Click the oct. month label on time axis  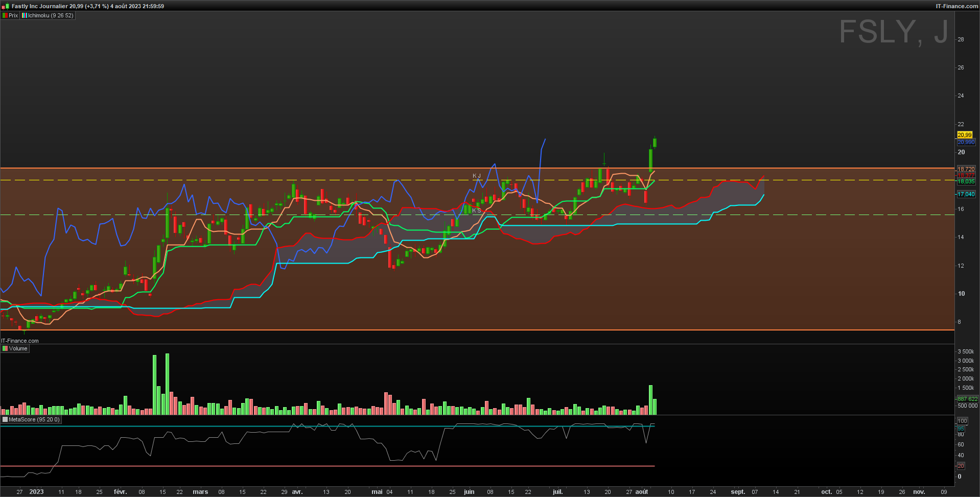tap(826, 492)
